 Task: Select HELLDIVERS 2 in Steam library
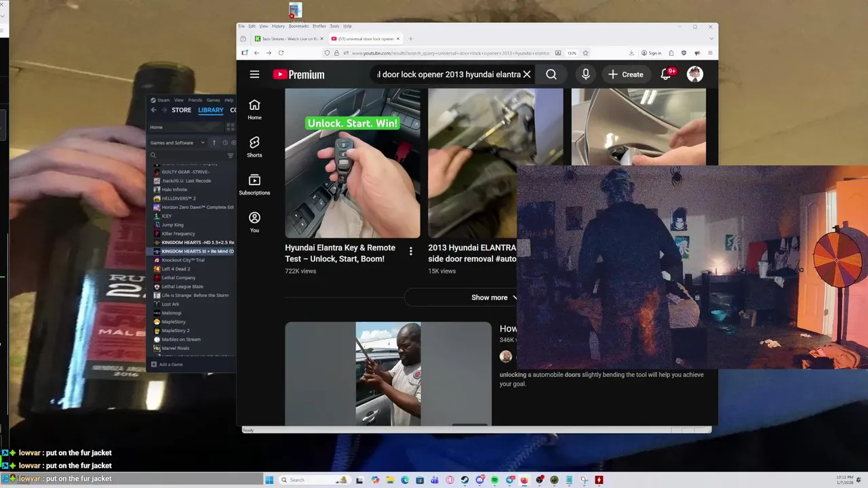178,199
